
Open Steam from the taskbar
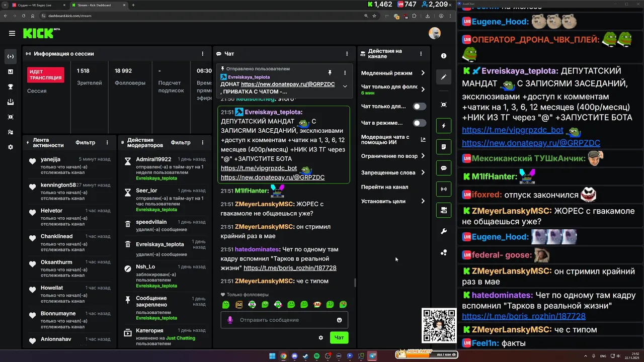(305, 356)
